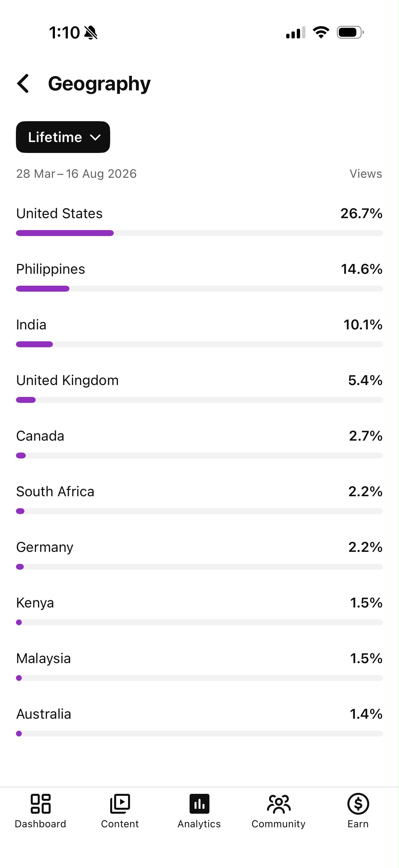Tap the Geography page title
Screen dimensions: 399x868
(x=99, y=84)
